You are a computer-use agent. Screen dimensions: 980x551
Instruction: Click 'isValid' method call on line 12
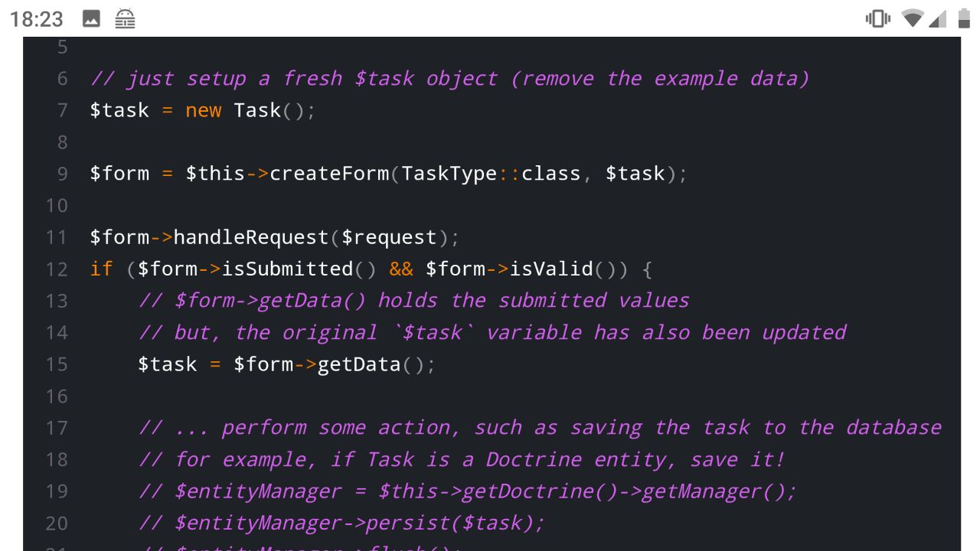coord(551,269)
